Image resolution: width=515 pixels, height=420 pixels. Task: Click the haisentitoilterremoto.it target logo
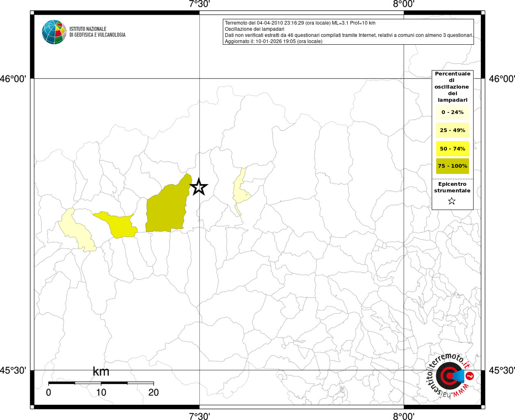pos(451,376)
